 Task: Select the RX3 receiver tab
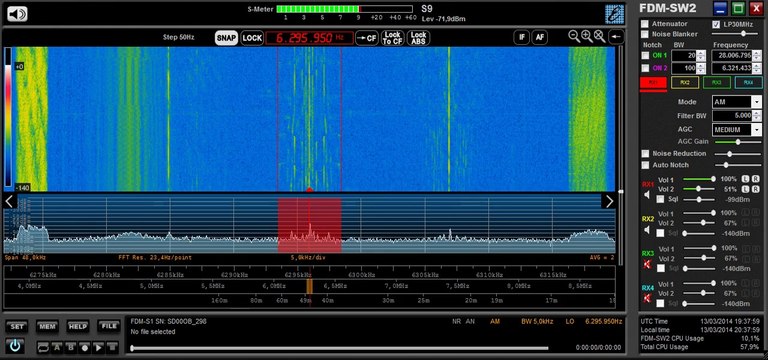[x=717, y=83]
